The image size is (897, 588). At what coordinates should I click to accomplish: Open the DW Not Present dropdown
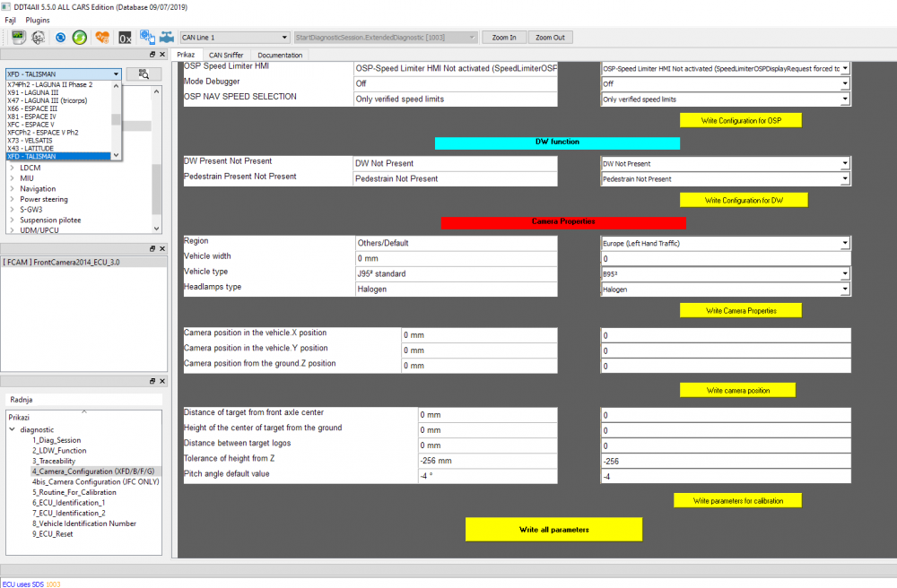click(x=726, y=163)
